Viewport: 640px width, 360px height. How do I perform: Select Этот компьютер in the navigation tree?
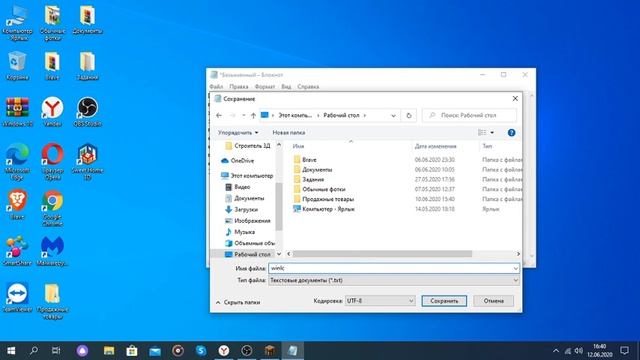tap(247, 176)
